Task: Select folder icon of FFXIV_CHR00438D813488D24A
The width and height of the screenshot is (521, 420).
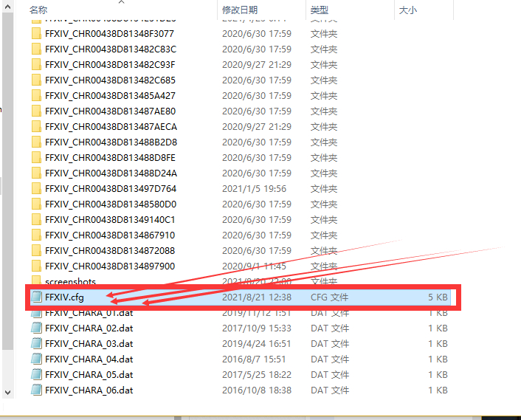Action: [x=36, y=173]
